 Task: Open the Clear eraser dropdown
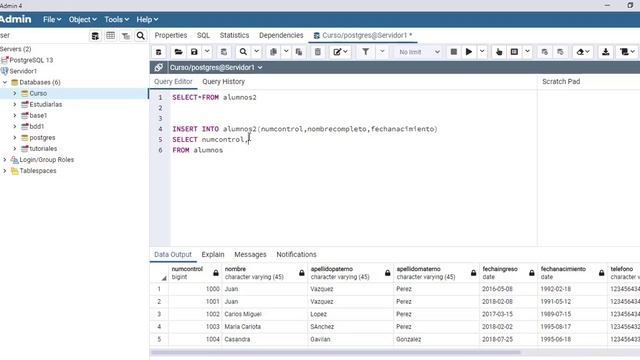coord(583,52)
